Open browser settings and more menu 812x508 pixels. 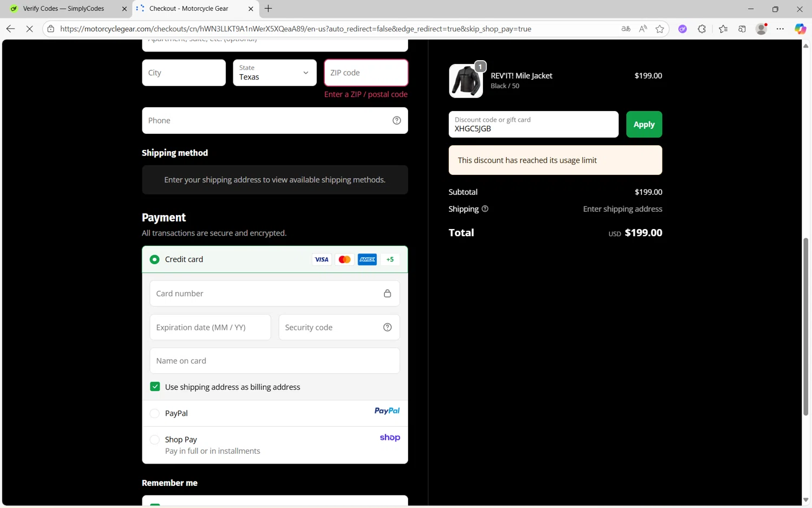click(780, 29)
